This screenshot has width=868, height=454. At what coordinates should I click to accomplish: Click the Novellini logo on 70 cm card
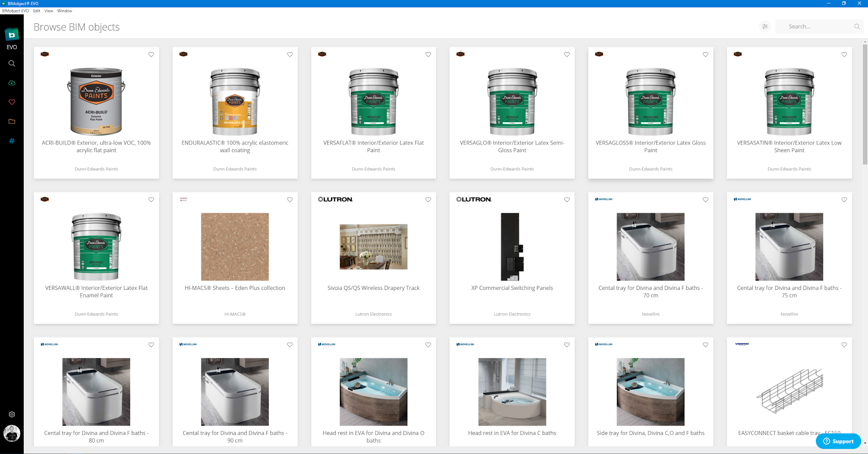point(604,199)
